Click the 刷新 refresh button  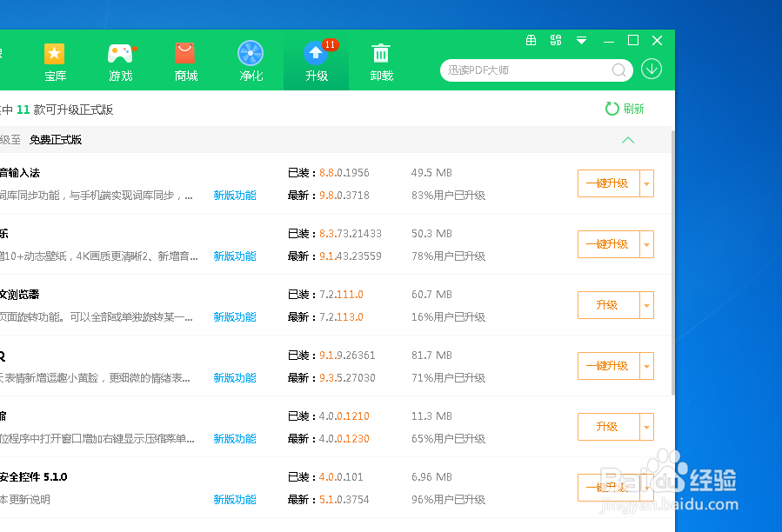tap(625, 109)
